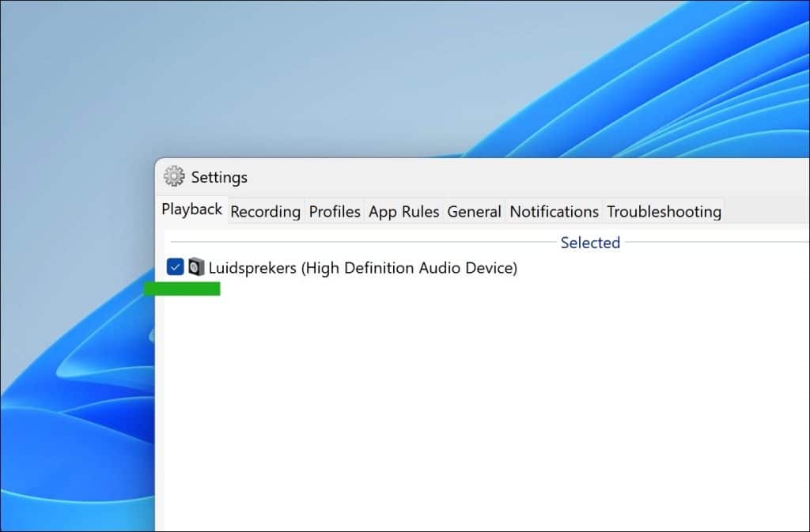Open the Profiles tab
810x532 pixels.
[335, 212]
